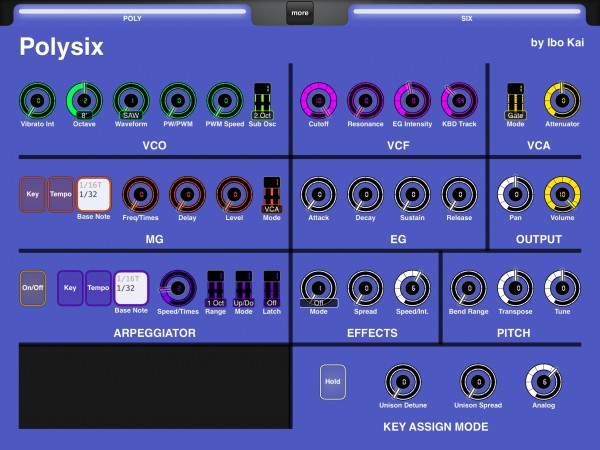This screenshot has height=450, width=600.
Task: Click the Transpose knob in PITCH
Action: point(515,288)
